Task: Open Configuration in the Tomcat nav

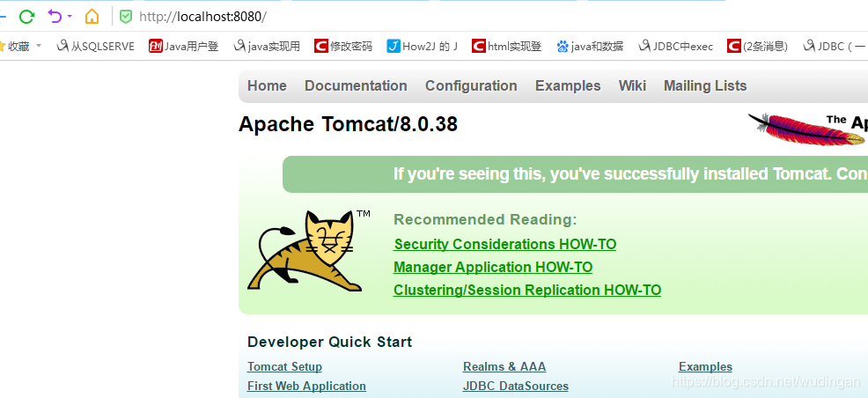Action: (471, 85)
